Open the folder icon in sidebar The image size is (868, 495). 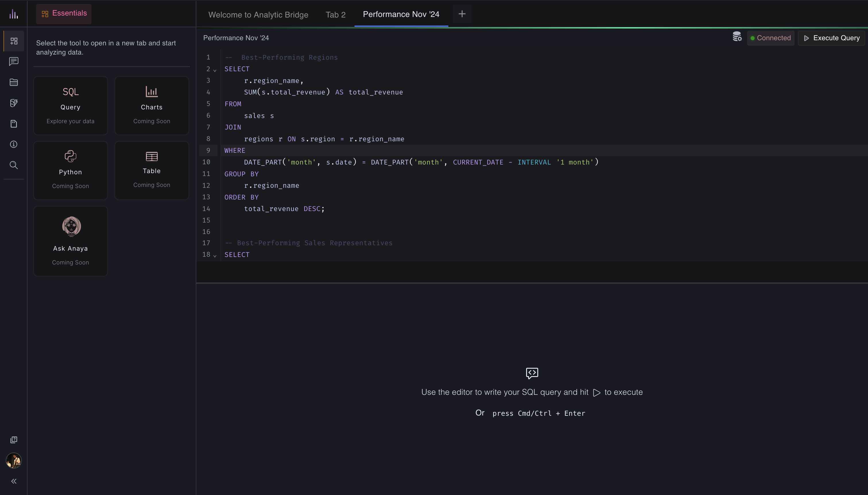[x=13, y=82]
